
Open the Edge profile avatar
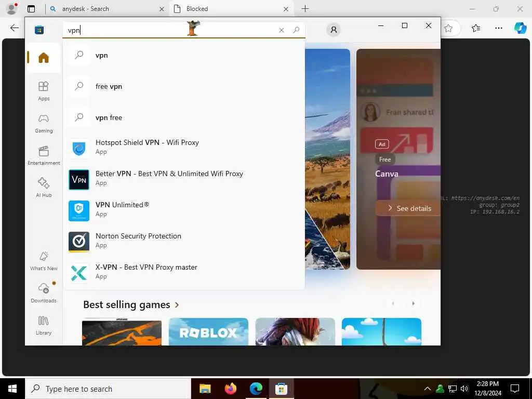tap(12, 9)
